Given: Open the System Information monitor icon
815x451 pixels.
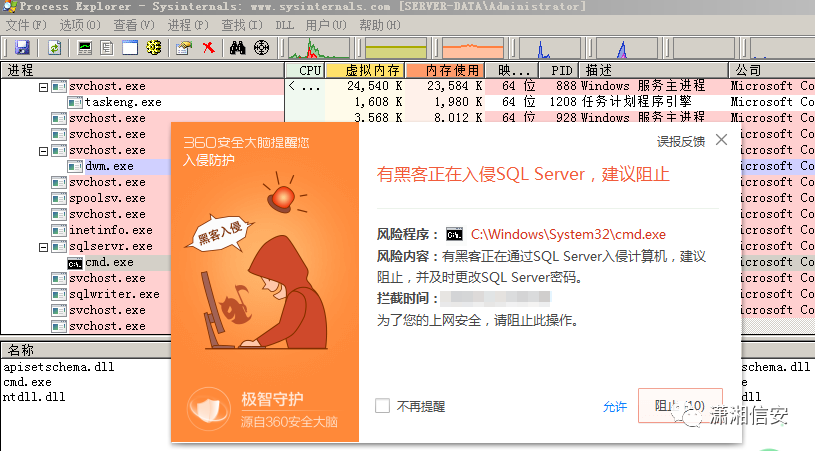Looking at the screenshot, I should pos(85,48).
